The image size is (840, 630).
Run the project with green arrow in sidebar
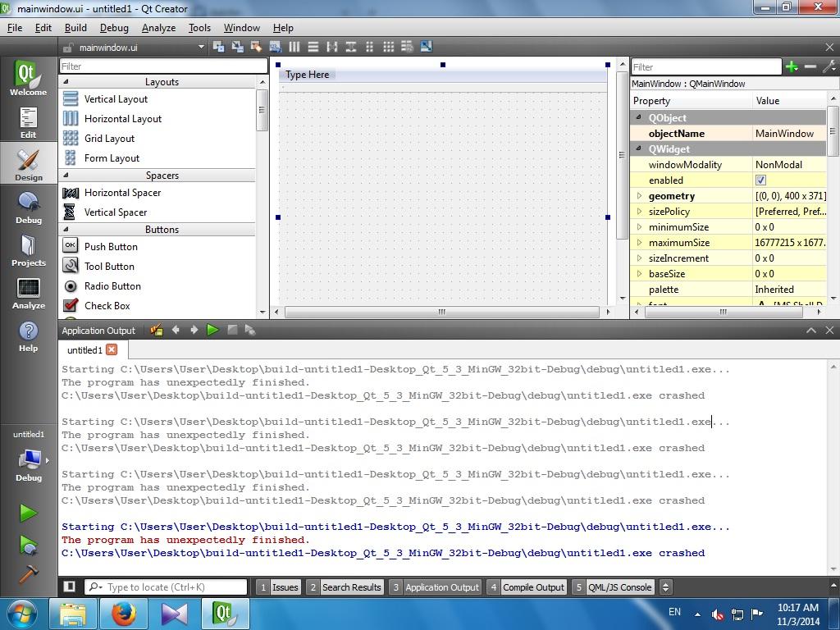(28, 514)
